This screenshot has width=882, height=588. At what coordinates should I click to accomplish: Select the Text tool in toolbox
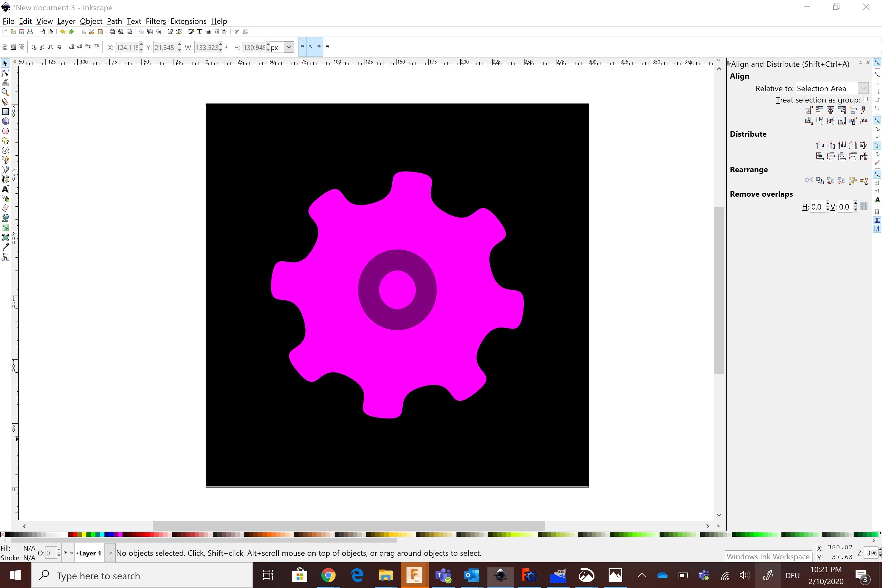click(x=5, y=189)
